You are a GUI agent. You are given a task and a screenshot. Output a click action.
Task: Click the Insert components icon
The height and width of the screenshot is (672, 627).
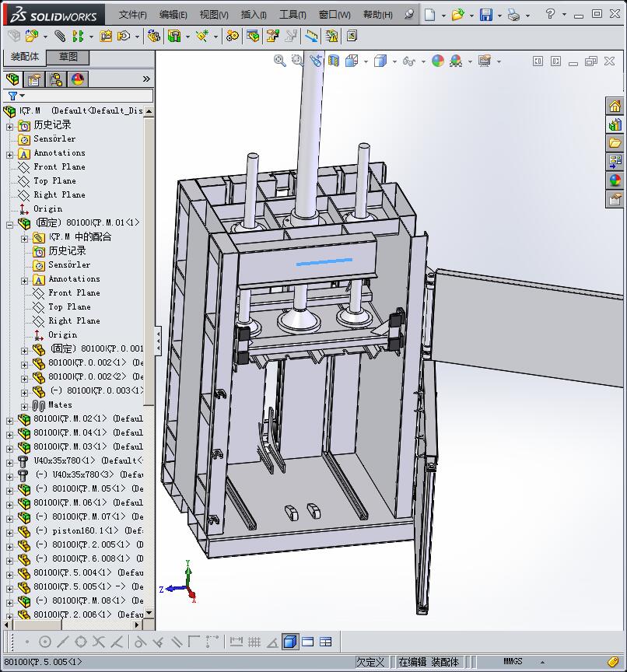31,36
